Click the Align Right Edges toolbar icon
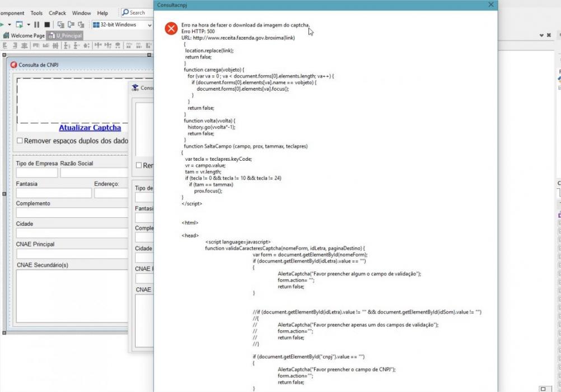 pos(15,45)
